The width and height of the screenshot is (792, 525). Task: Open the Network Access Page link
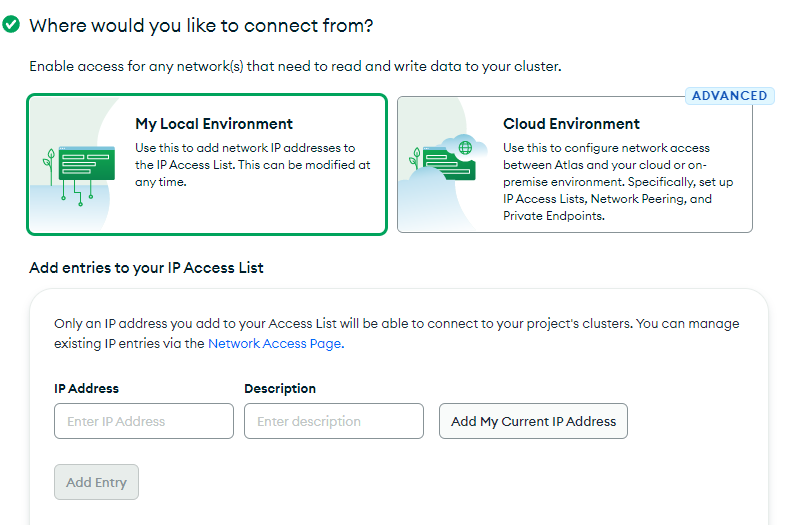click(x=276, y=344)
